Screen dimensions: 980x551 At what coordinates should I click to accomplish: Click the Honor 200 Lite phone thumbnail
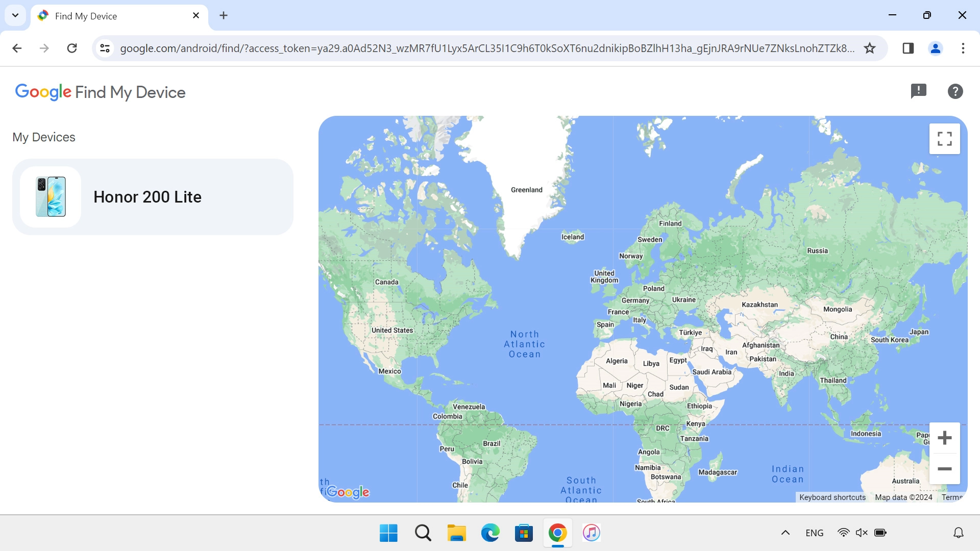point(51,197)
